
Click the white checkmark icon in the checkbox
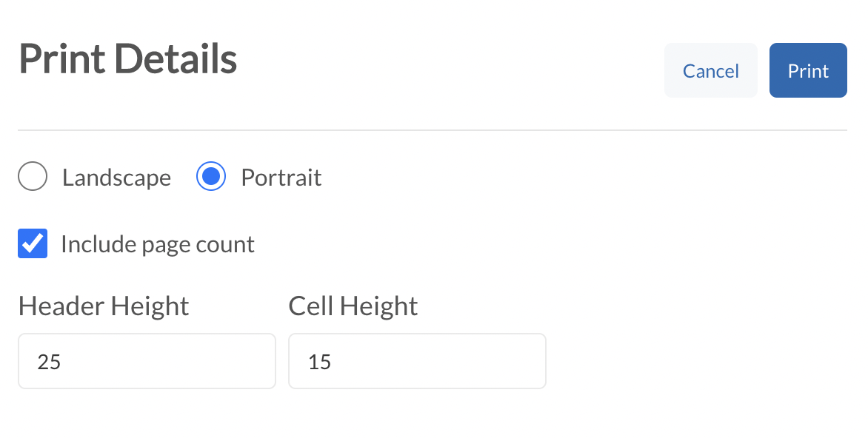coord(33,243)
